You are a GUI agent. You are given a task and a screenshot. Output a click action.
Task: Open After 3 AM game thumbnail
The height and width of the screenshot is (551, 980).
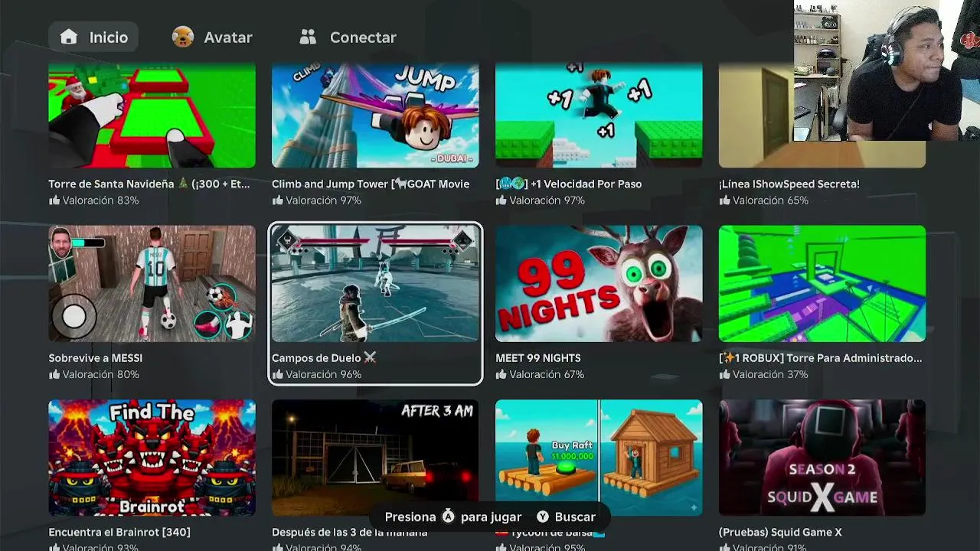[x=375, y=458]
